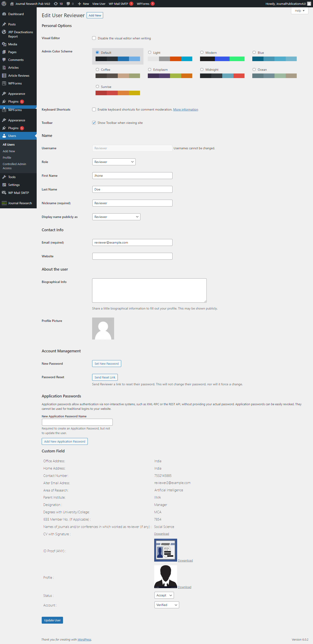Open the comments bubble icon in the admin bar

68,4
